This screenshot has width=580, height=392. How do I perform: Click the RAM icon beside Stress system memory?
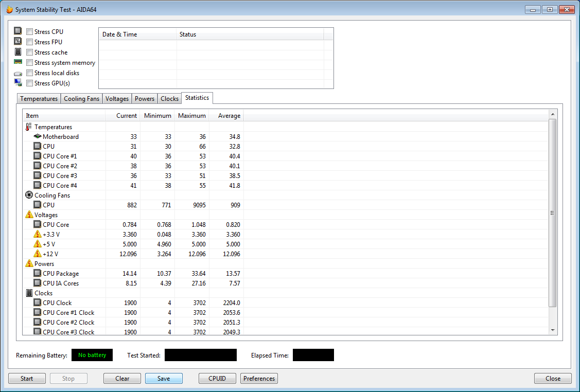[x=17, y=62]
